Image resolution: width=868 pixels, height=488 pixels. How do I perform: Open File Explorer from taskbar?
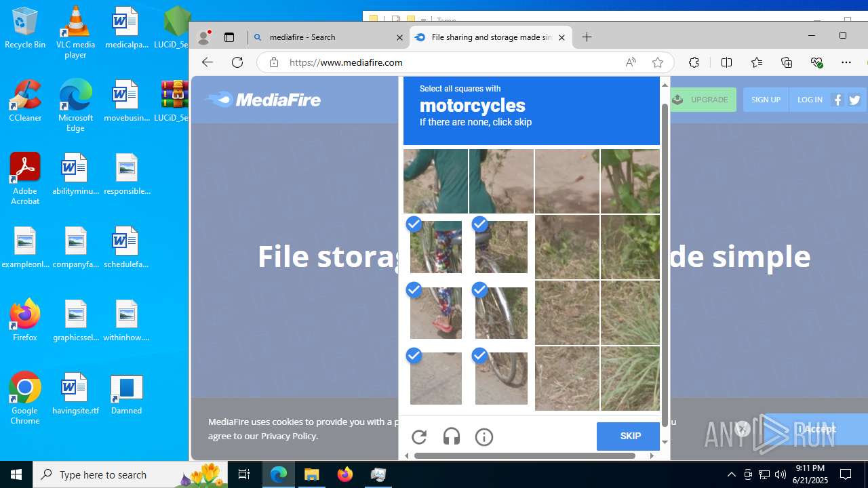[x=312, y=474]
